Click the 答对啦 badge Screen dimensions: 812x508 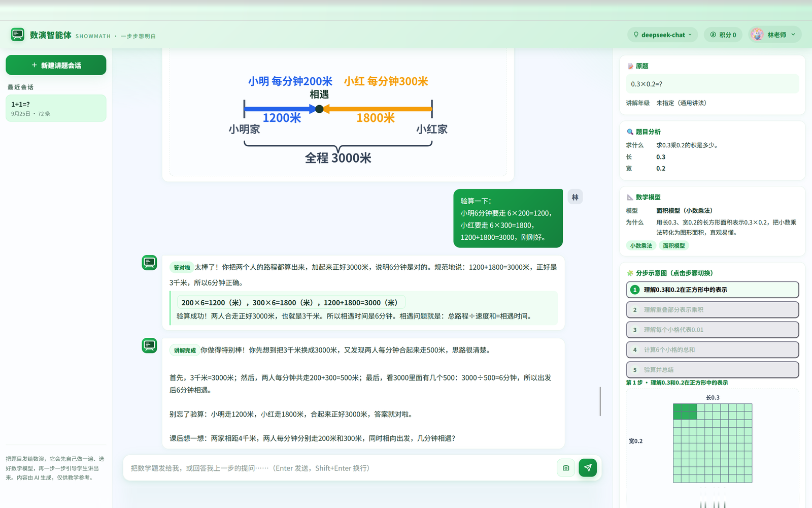(x=182, y=267)
